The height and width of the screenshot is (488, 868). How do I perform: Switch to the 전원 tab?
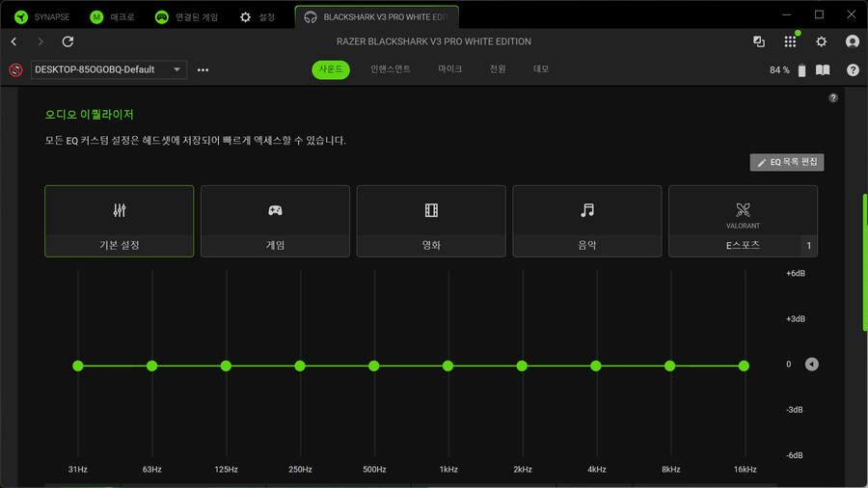pos(498,69)
